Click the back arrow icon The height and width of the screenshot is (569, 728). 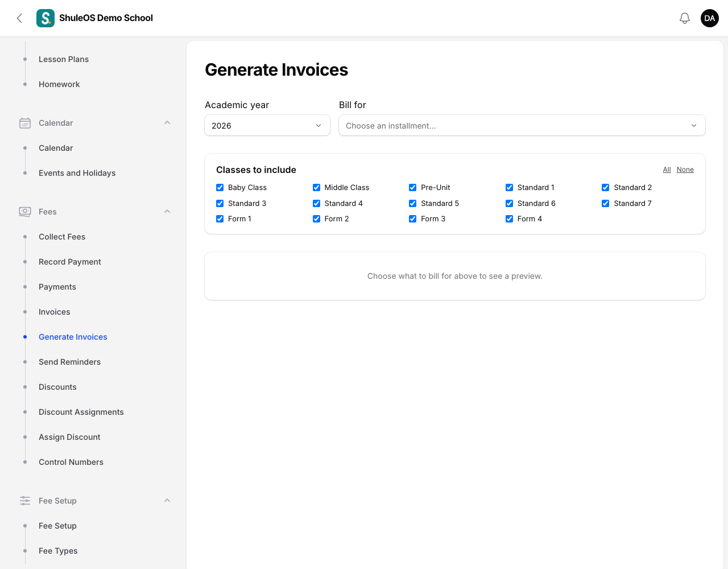point(19,18)
